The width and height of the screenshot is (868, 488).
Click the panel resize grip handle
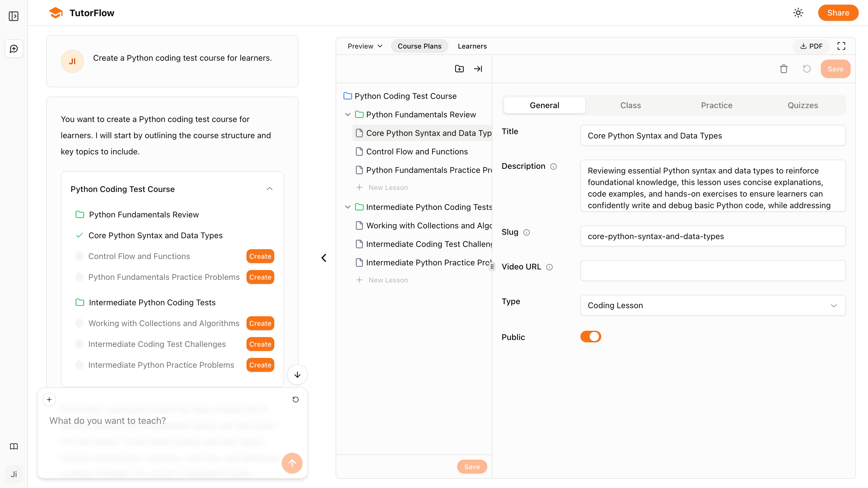click(x=492, y=267)
